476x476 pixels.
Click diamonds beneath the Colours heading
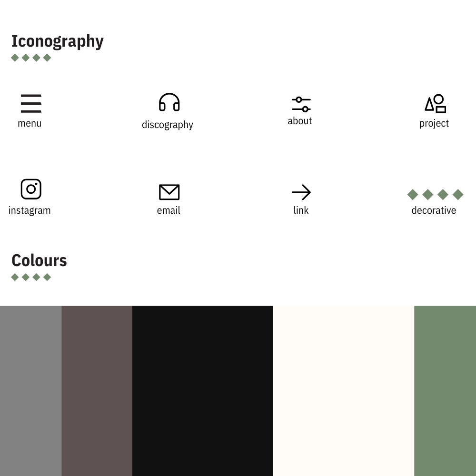[31, 277]
